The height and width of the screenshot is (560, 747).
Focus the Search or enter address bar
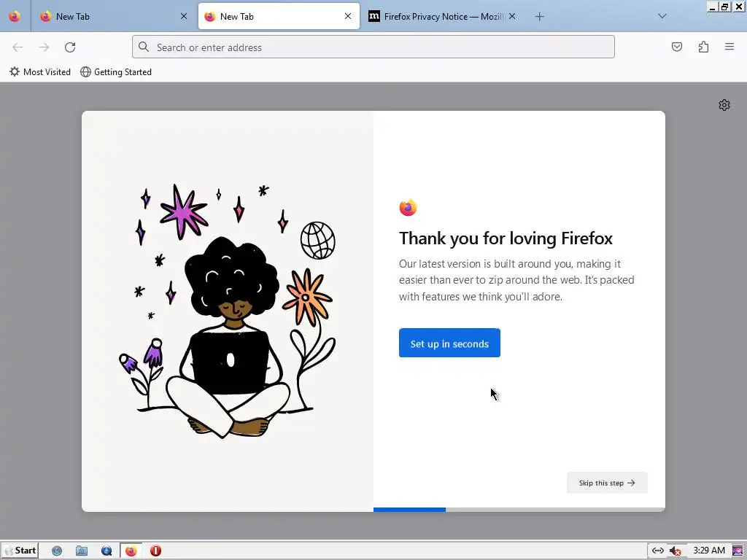(x=373, y=47)
